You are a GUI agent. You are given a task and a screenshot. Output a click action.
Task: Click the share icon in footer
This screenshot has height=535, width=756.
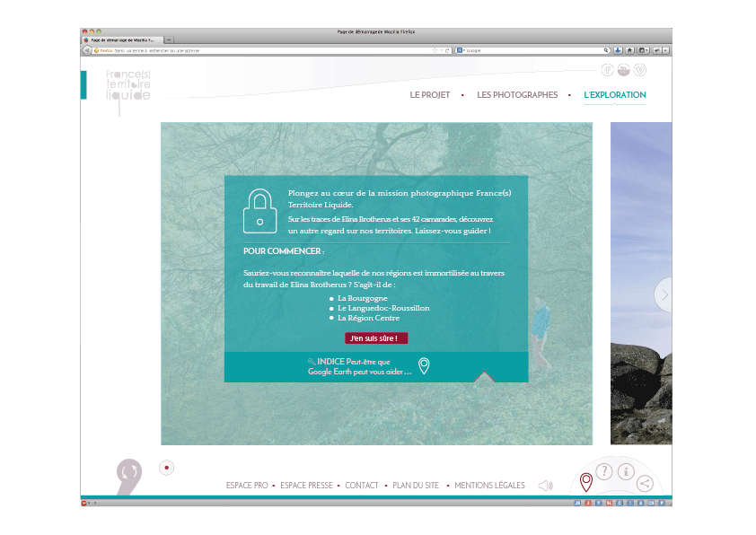tap(644, 484)
